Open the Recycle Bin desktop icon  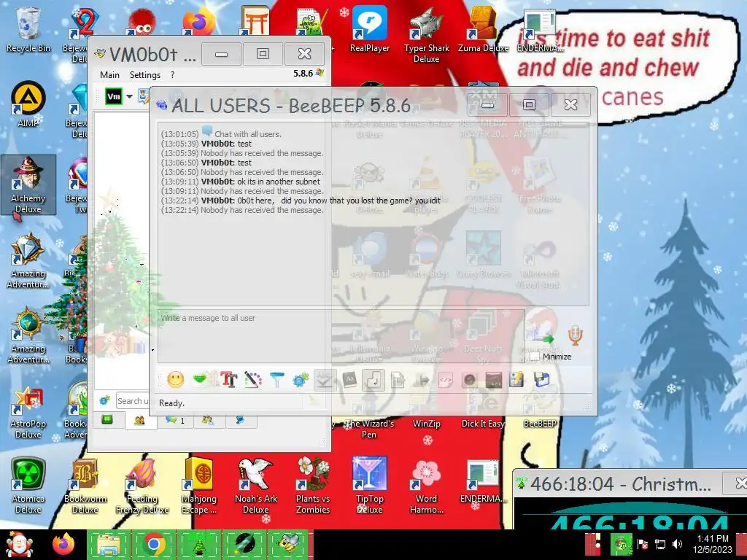pyautogui.click(x=28, y=29)
